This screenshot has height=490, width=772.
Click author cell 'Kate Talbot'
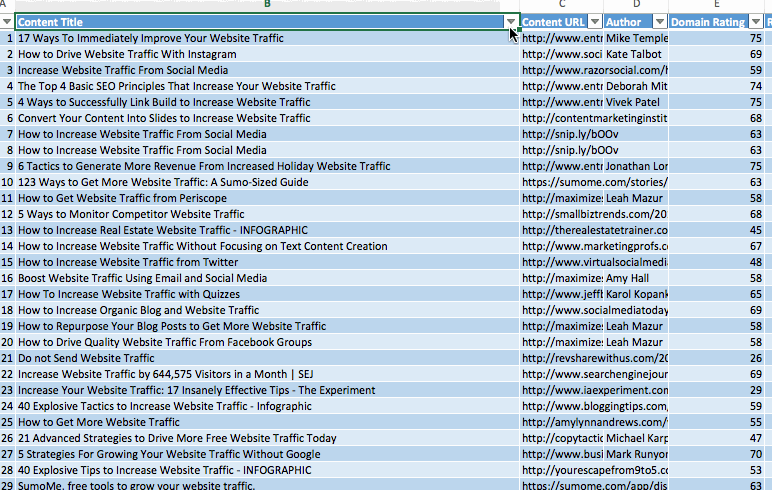pos(636,54)
